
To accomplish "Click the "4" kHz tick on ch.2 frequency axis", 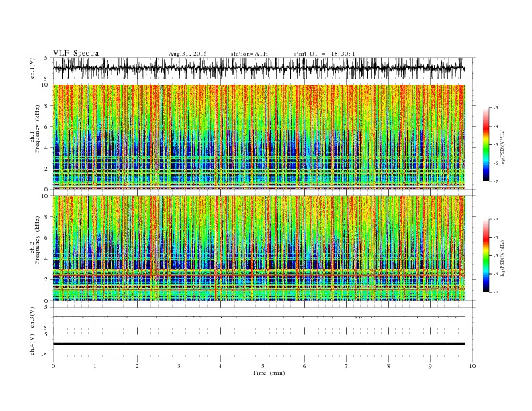I will 47,259.
